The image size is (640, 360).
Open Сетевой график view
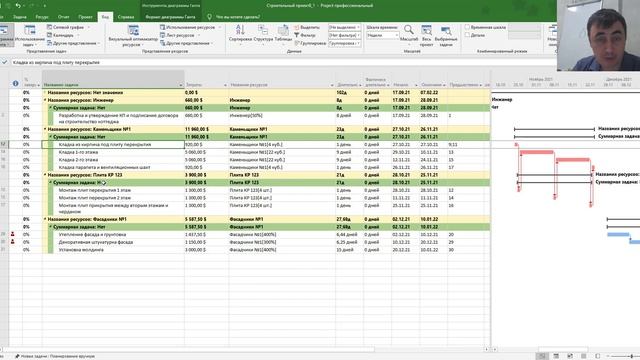point(68,27)
